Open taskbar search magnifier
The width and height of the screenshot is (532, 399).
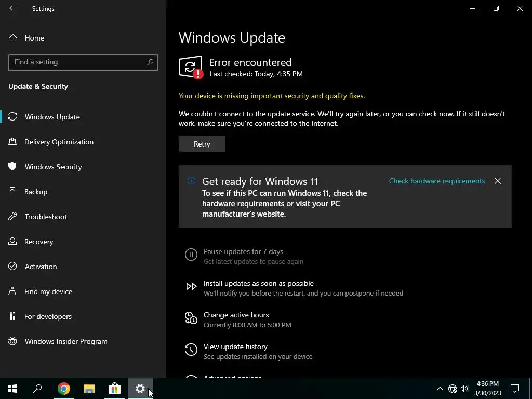(x=37, y=389)
